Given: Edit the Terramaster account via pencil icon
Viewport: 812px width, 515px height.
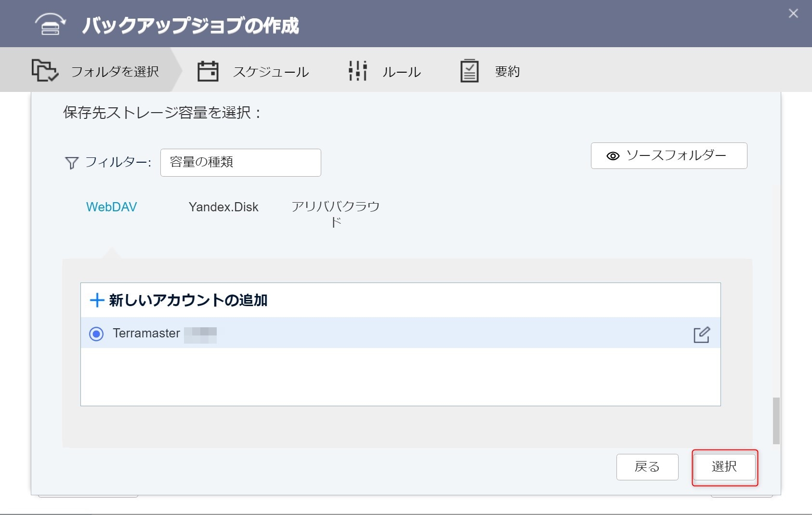Looking at the screenshot, I should [701, 335].
